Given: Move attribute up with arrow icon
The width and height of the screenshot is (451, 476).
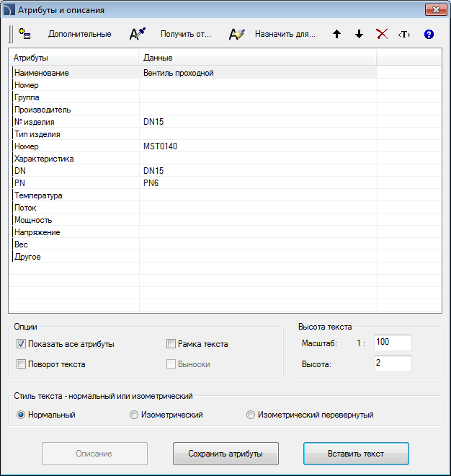Looking at the screenshot, I should [x=336, y=34].
